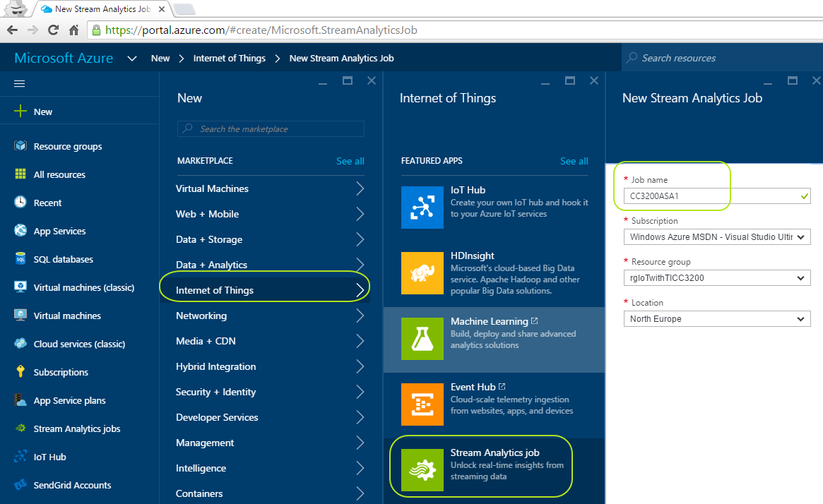823x504 pixels.
Task: Click See all in Featured Apps
Action: tap(574, 161)
